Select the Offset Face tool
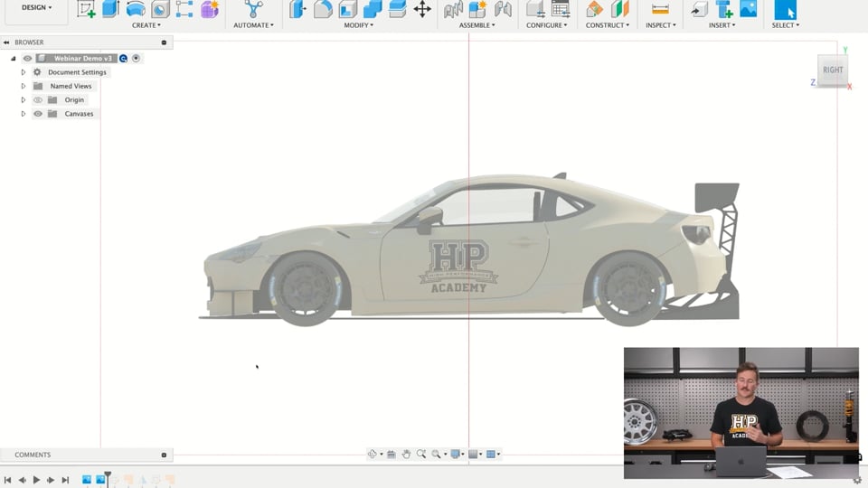 click(398, 9)
